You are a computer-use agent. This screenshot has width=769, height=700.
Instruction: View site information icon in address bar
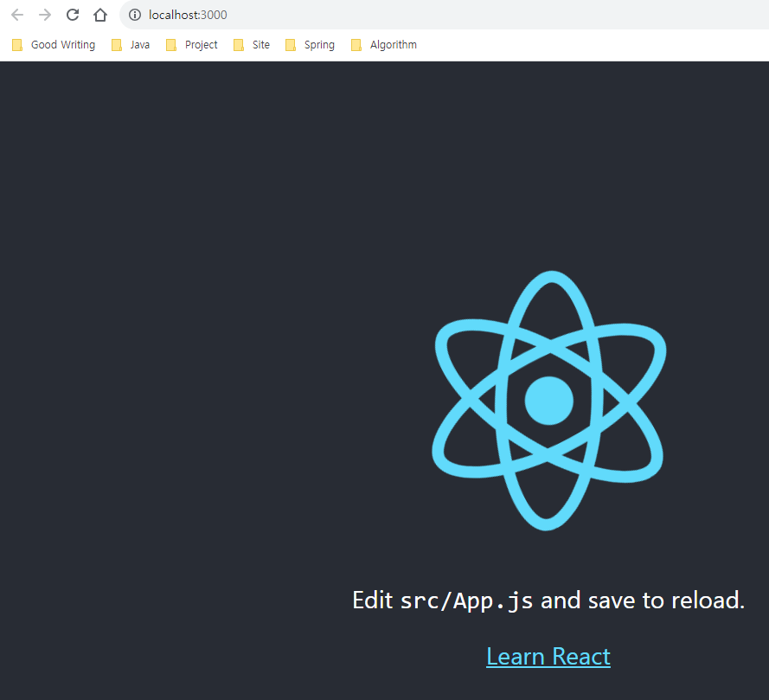click(x=134, y=15)
